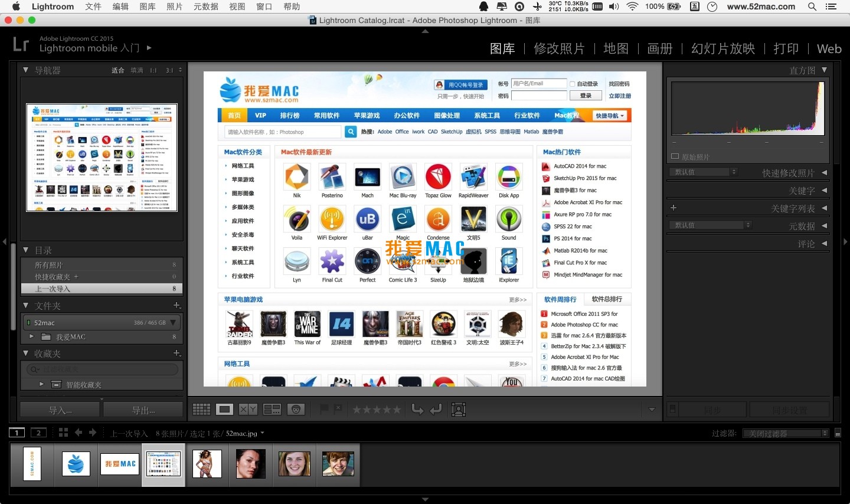The width and height of the screenshot is (850, 504).
Task: Toggle filter lock switch at far right
Action: point(838,433)
